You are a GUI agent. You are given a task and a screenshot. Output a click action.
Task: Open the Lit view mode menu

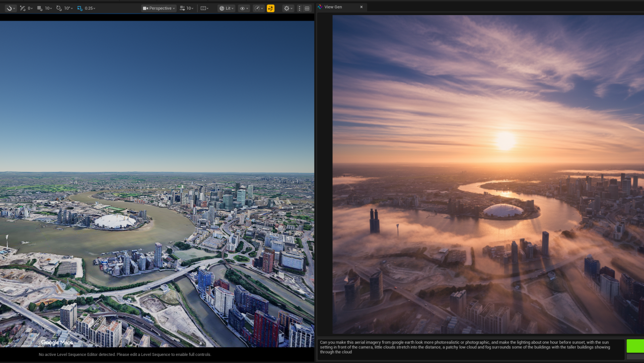(x=226, y=8)
